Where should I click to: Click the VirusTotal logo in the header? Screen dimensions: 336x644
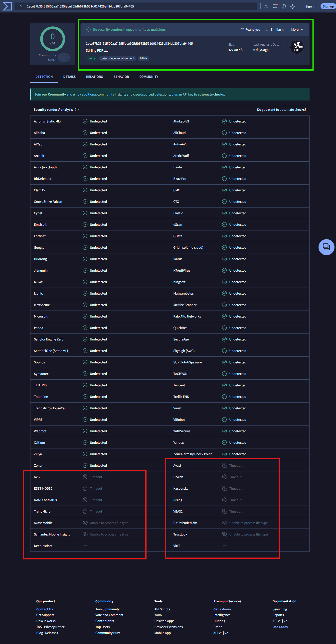point(7,6)
